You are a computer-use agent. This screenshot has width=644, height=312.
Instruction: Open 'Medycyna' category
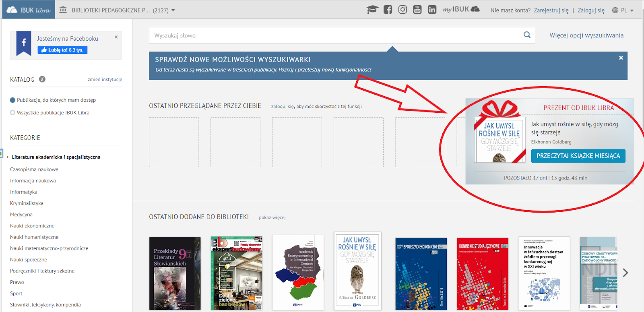[x=21, y=215]
